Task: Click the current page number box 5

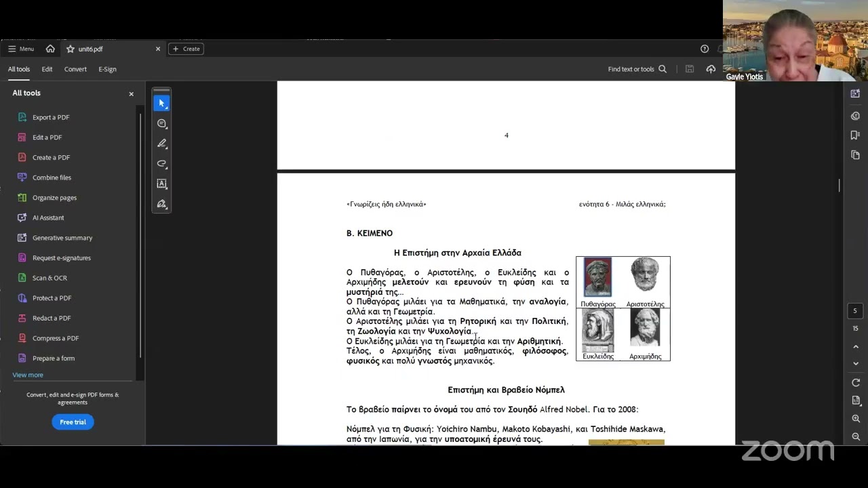Action: coord(855,311)
